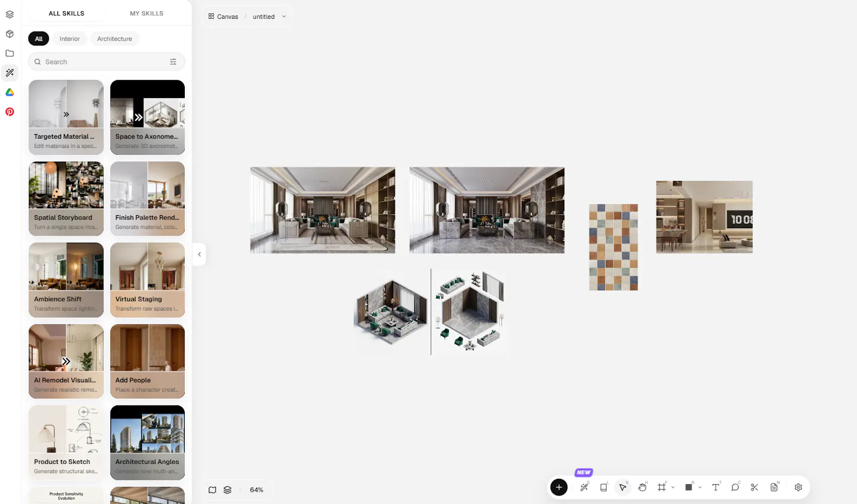The height and width of the screenshot is (504, 857).
Task: Open search filter settings icon
Action: (173, 62)
